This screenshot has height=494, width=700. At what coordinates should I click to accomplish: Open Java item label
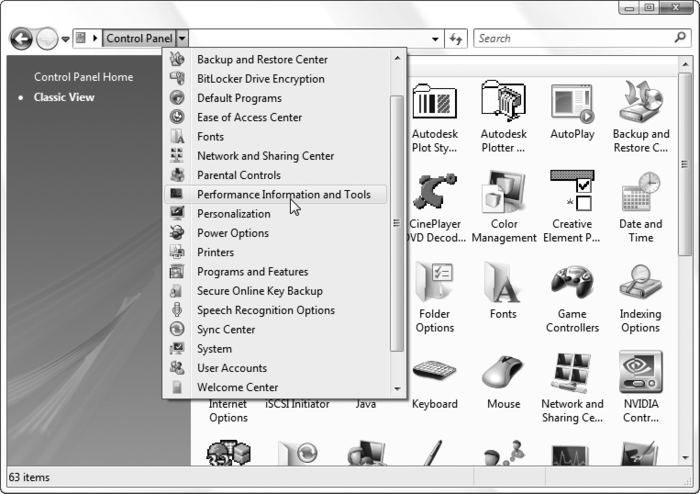click(x=366, y=404)
